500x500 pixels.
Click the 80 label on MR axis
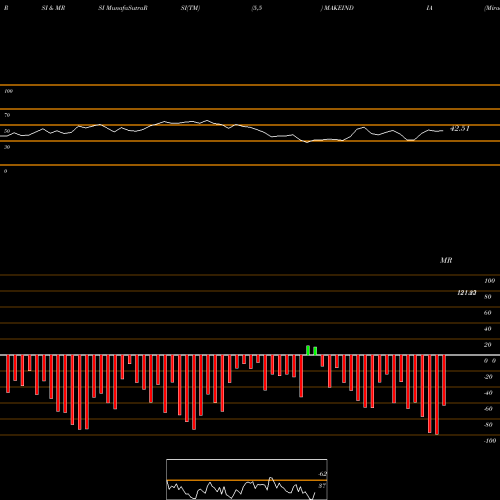pos(488,297)
